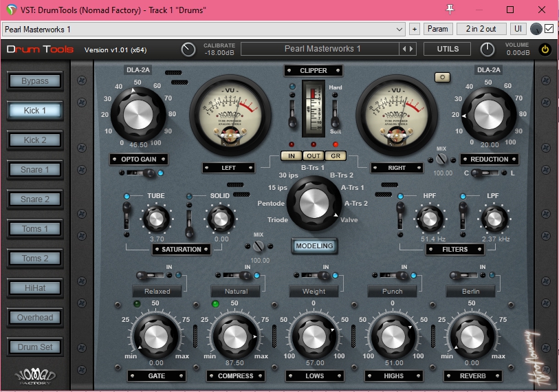Select the Bypass button

[x=35, y=81]
